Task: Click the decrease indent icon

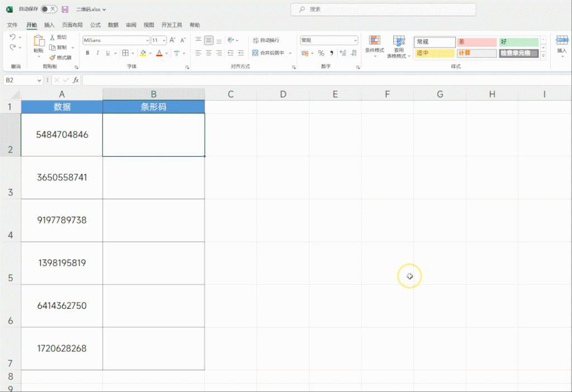Action: [x=231, y=53]
